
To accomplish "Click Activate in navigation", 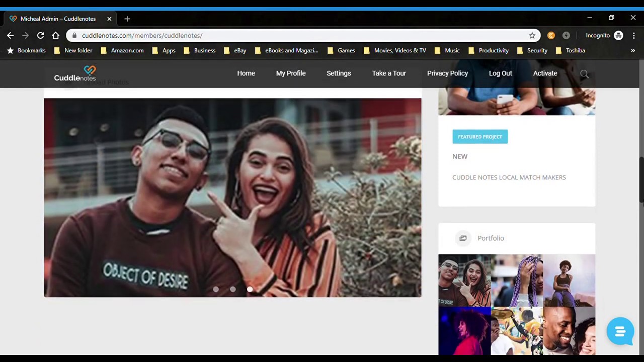I will 545,73.
